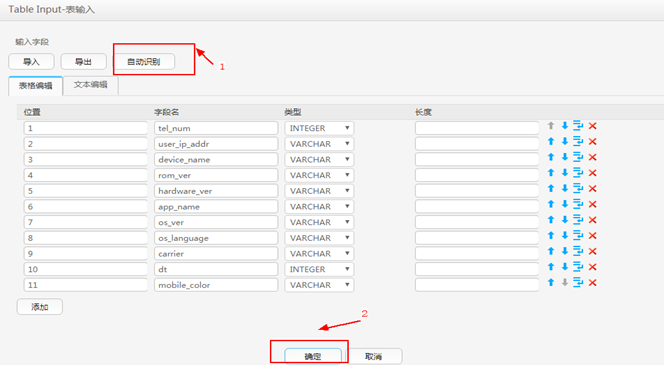Insert a row after the hardware_ver row
664x365 pixels.
coord(578,188)
